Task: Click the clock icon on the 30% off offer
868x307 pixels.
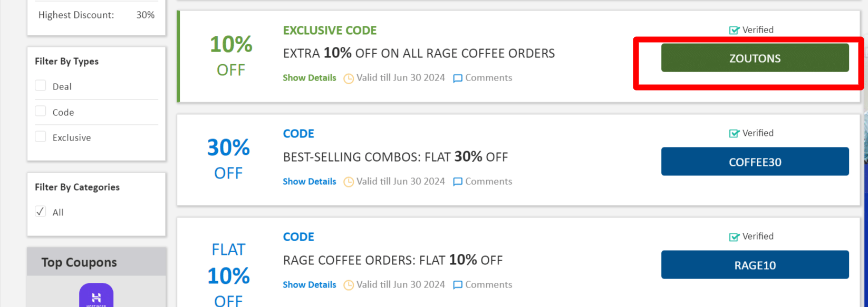Action: [349, 182]
